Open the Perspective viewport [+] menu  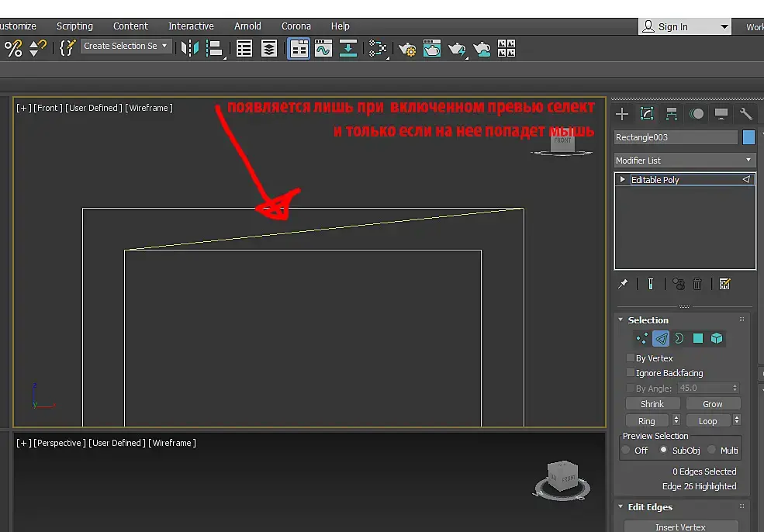(x=23, y=443)
